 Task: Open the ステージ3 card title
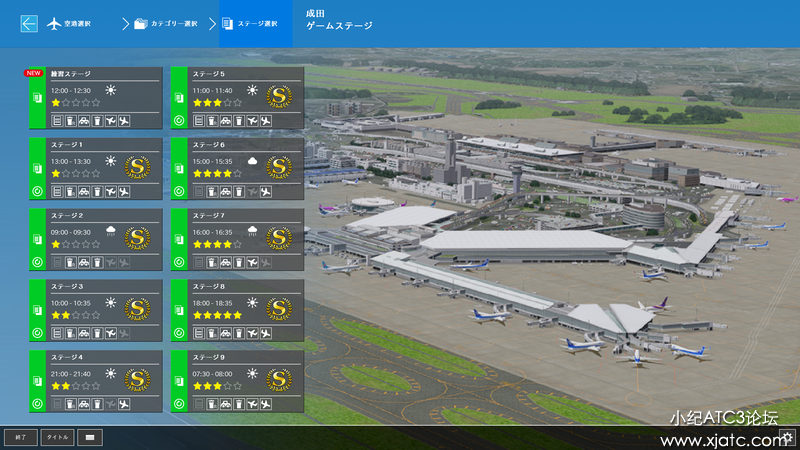[x=67, y=286]
